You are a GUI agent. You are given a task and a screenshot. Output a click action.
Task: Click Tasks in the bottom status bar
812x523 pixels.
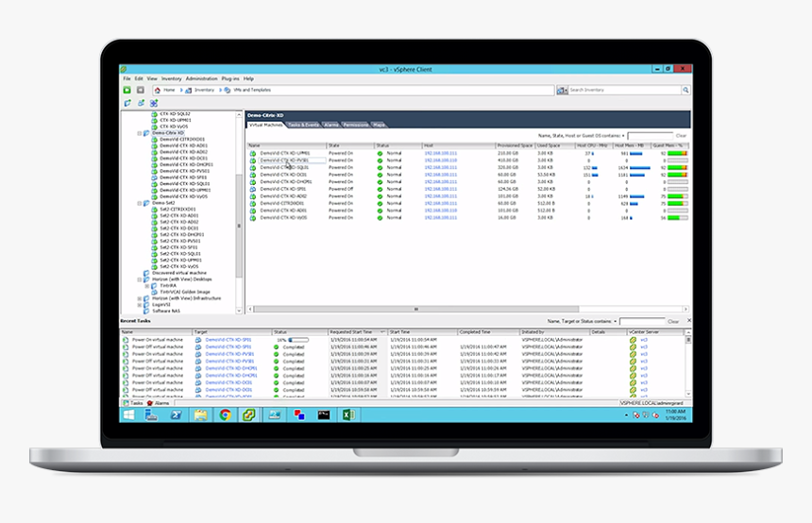coord(133,403)
